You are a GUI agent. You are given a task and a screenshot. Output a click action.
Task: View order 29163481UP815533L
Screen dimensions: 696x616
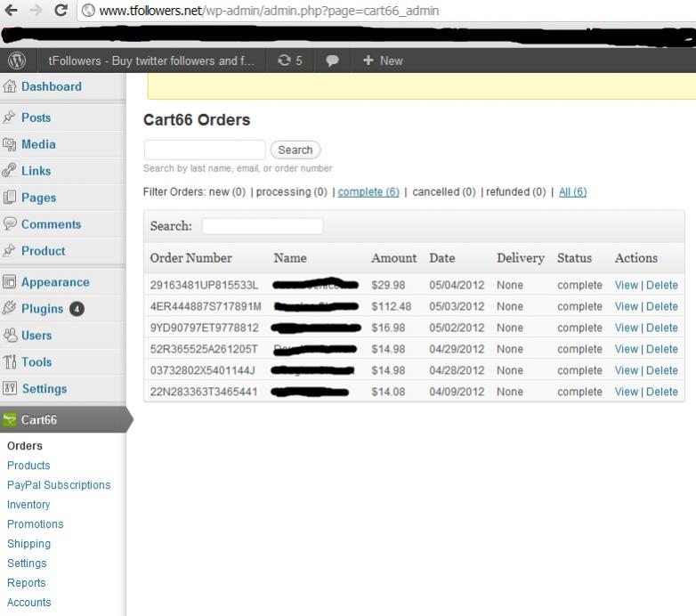tap(627, 285)
